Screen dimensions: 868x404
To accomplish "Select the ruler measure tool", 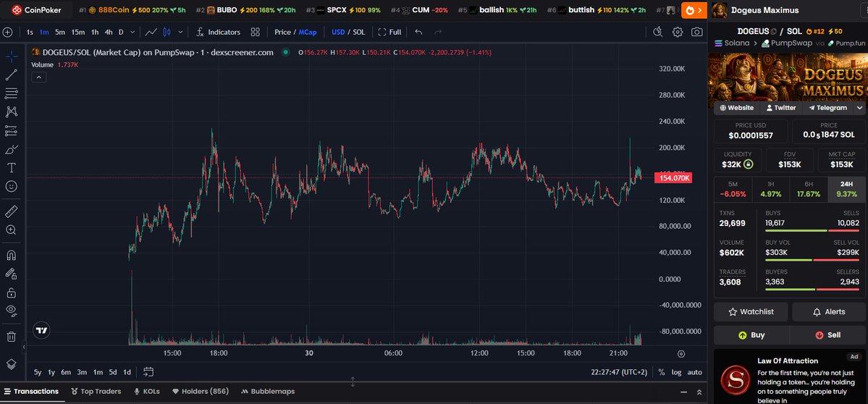I will (12, 211).
